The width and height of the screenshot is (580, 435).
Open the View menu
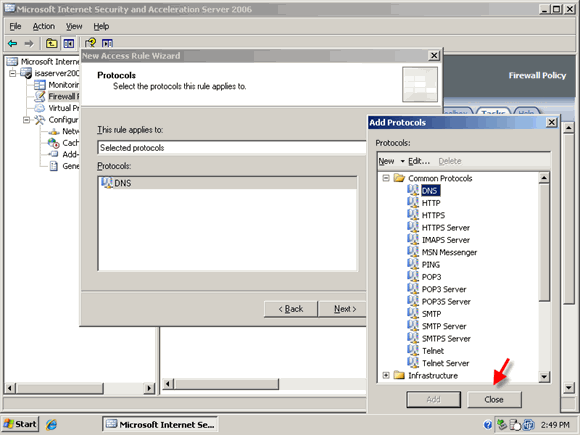point(74,26)
